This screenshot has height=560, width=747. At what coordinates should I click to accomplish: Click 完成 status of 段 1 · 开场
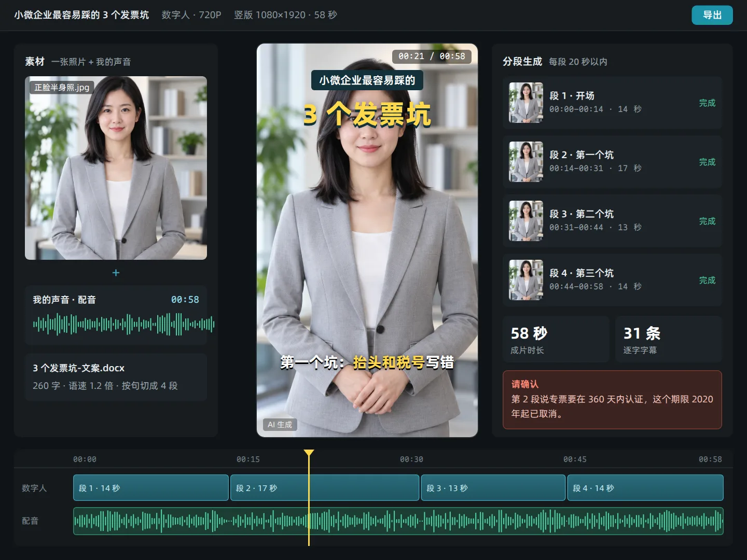707,103
